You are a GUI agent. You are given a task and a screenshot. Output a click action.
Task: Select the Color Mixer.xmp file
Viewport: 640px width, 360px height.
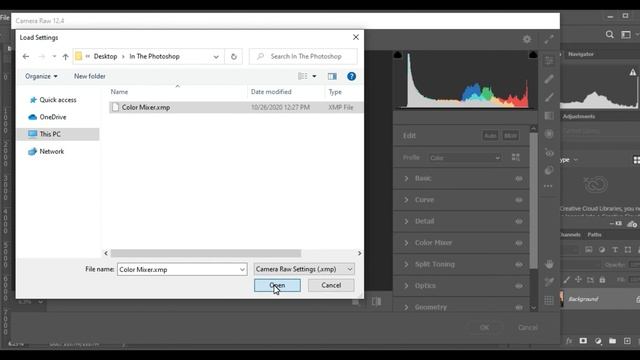tap(236, 107)
